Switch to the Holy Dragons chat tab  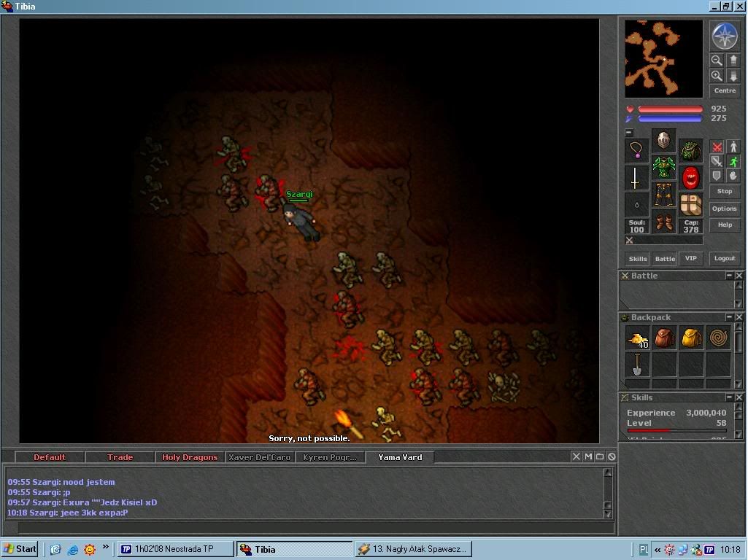pos(190,457)
